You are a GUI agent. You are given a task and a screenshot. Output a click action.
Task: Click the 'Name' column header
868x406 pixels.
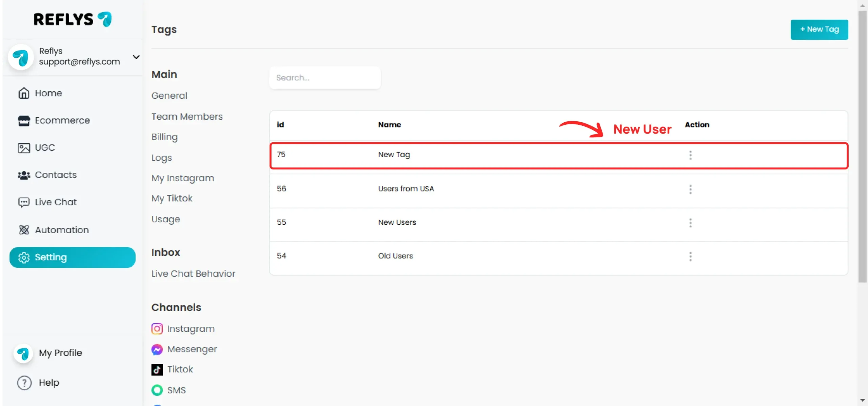click(x=390, y=125)
